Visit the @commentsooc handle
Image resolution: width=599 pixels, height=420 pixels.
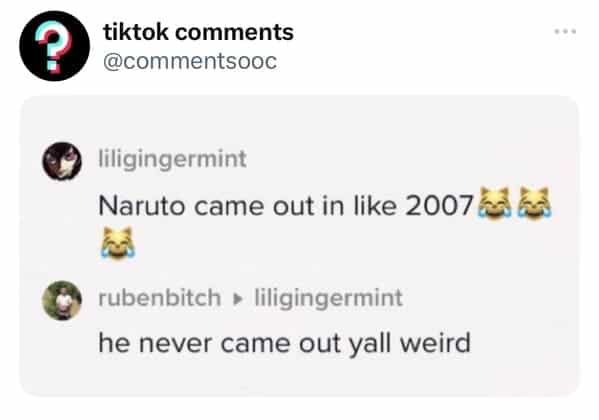(x=190, y=62)
